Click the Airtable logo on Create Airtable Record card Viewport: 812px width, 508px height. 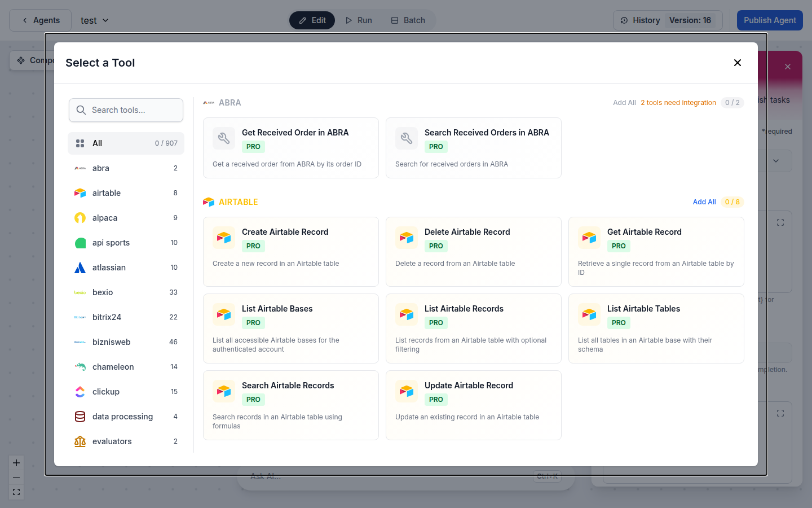[x=224, y=238]
